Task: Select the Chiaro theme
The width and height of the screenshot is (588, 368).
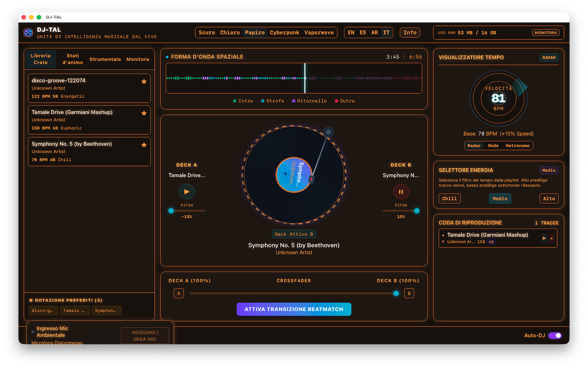Action: tap(230, 33)
